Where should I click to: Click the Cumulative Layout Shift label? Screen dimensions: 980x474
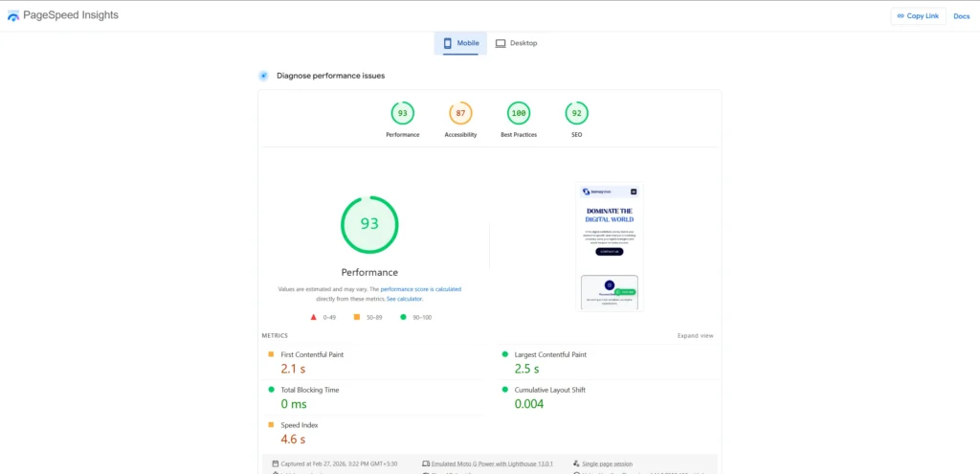pos(549,390)
